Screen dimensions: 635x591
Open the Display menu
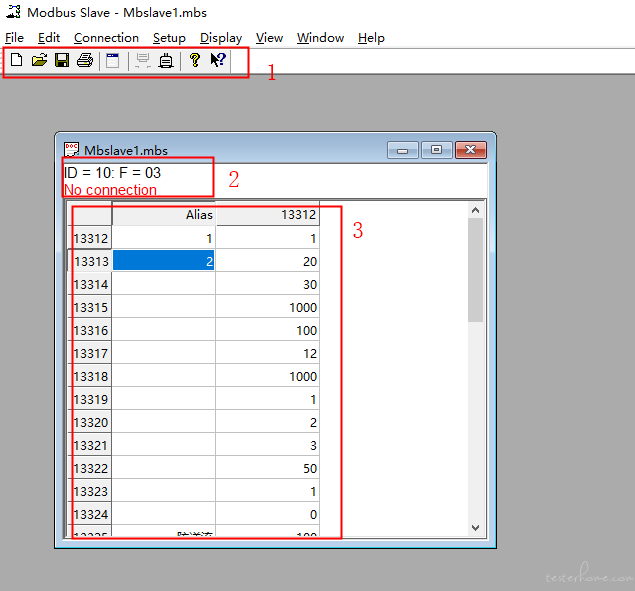coord(221,38)
